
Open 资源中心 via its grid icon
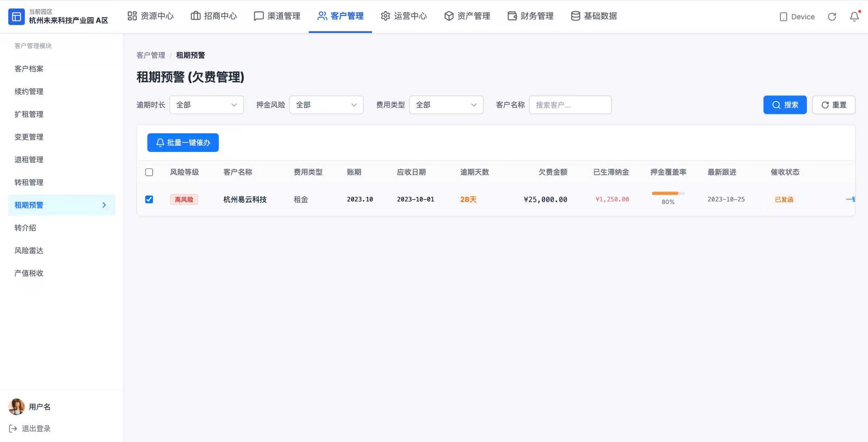132,16
